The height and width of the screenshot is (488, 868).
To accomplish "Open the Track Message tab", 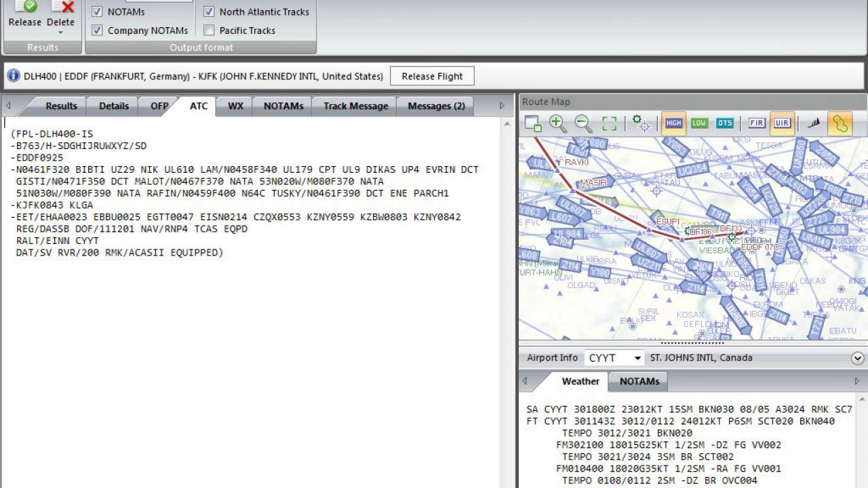I will pos(355,106).
